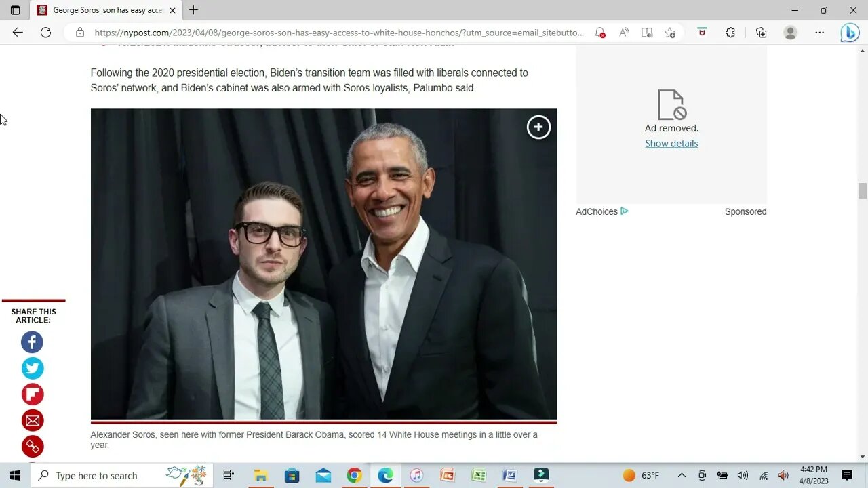
Task: Copy article link icon
Action: (x=32, y=446)
